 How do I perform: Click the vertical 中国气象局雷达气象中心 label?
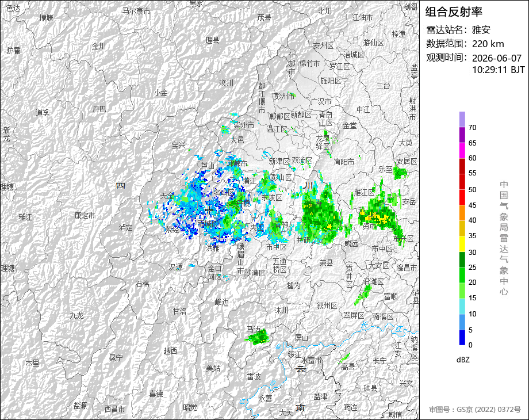[504, 238]
